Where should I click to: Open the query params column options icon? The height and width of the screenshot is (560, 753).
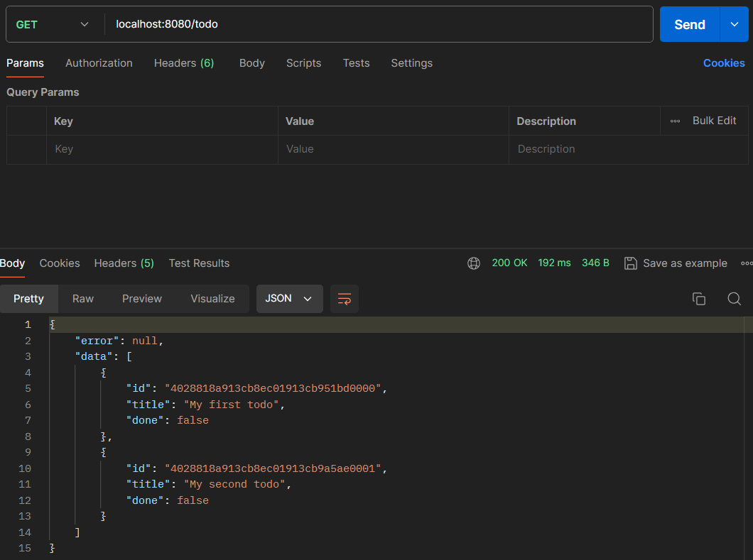pyautogui.click(x=675, y=121)
